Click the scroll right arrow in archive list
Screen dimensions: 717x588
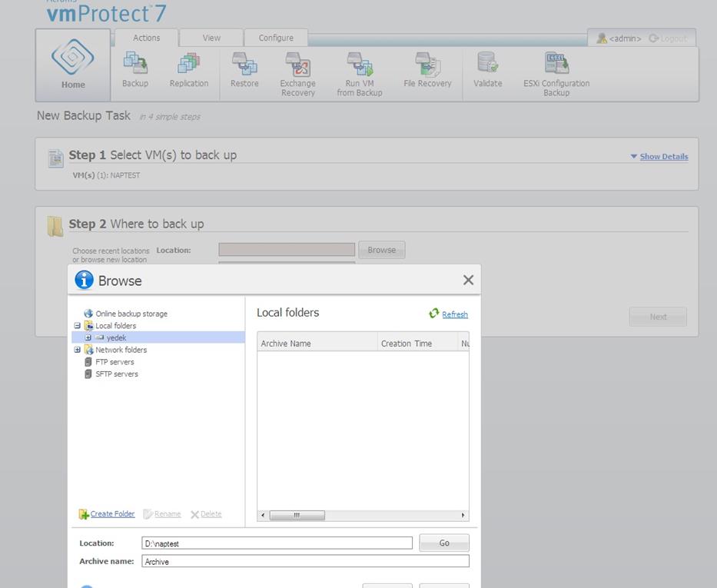coord(463,515)
